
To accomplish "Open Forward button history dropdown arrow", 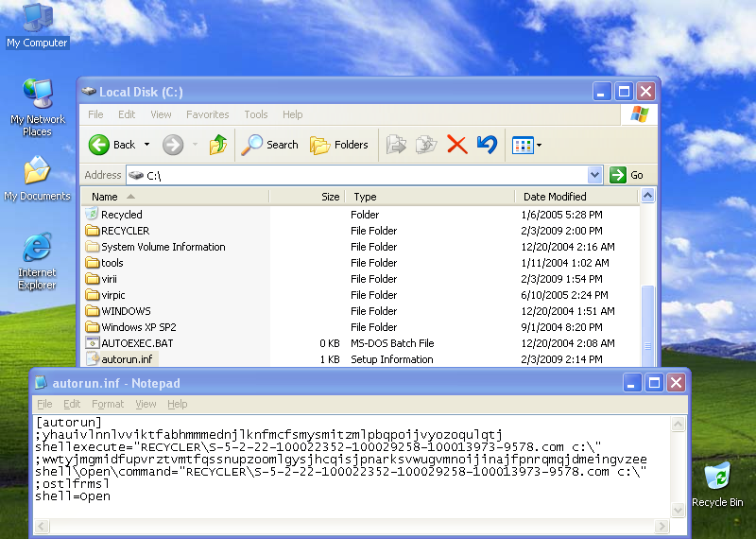I will click(195, 145).
